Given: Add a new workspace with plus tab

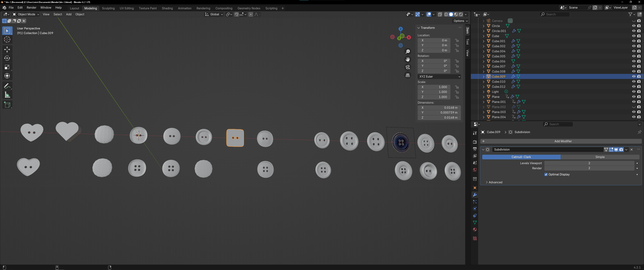Looking at the screenshot, I should pyautogui.click(x=283, y=8).
